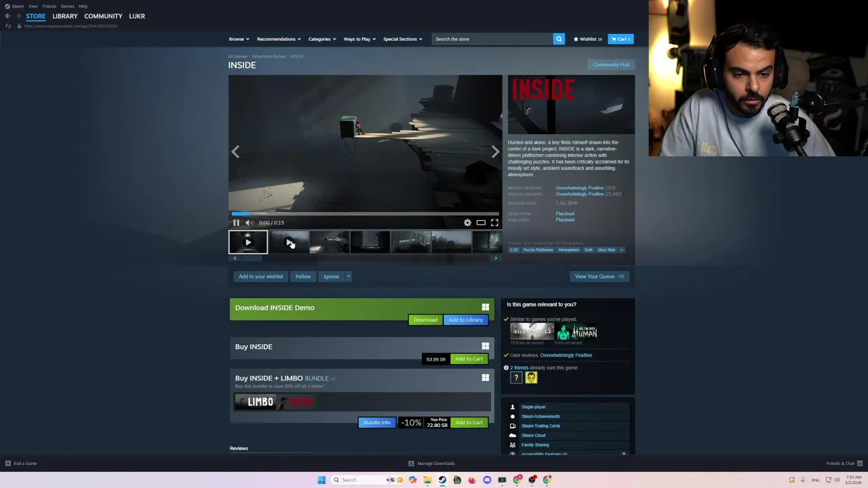This screenshot has width=868, height=488.
Task: Expand more tags with the plus button
Action: coord(621,249)
